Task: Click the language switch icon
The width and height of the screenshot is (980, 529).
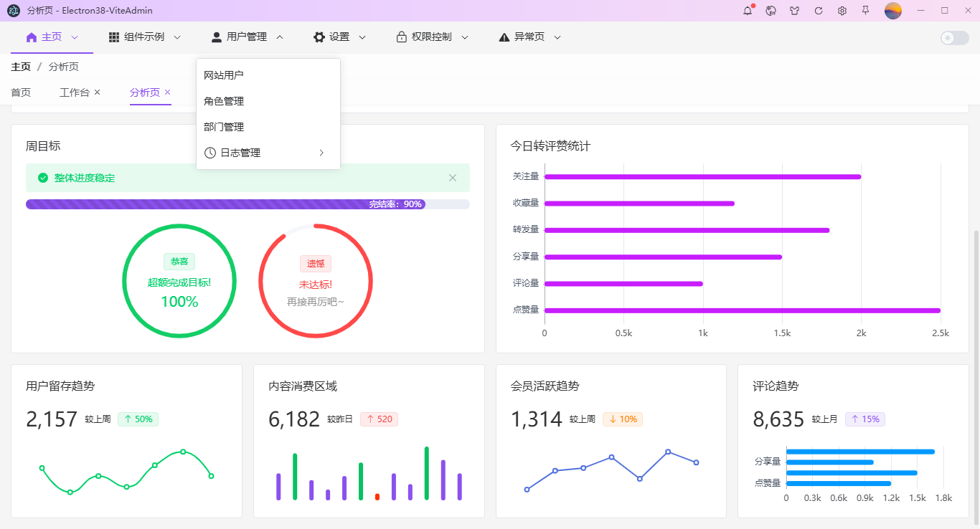Action: [x=771, y=11]
